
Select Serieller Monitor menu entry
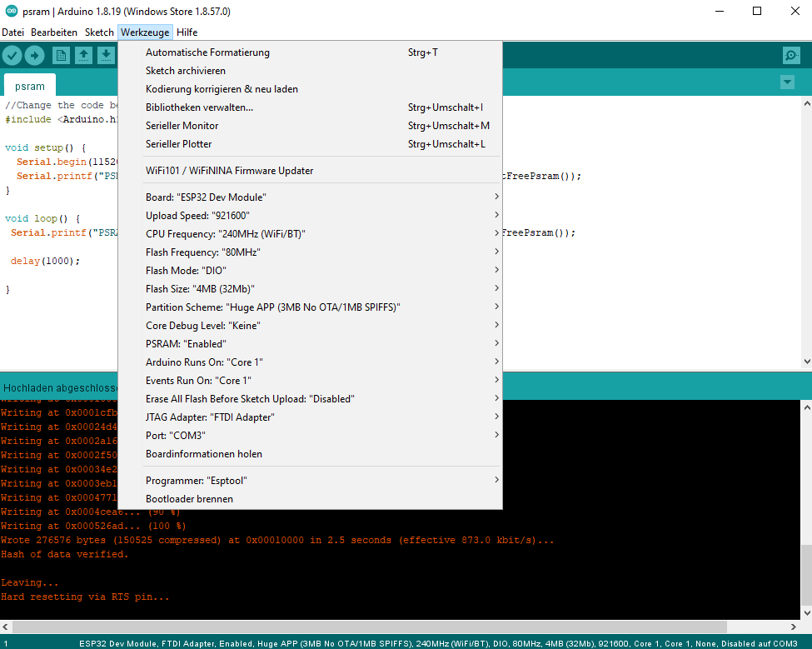tap(182, 126)
